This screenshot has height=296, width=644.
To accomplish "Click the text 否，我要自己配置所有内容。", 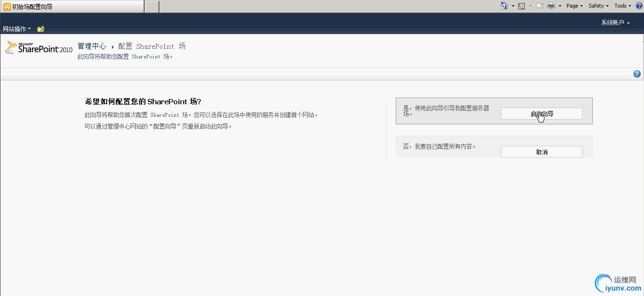I will (440, 146).
